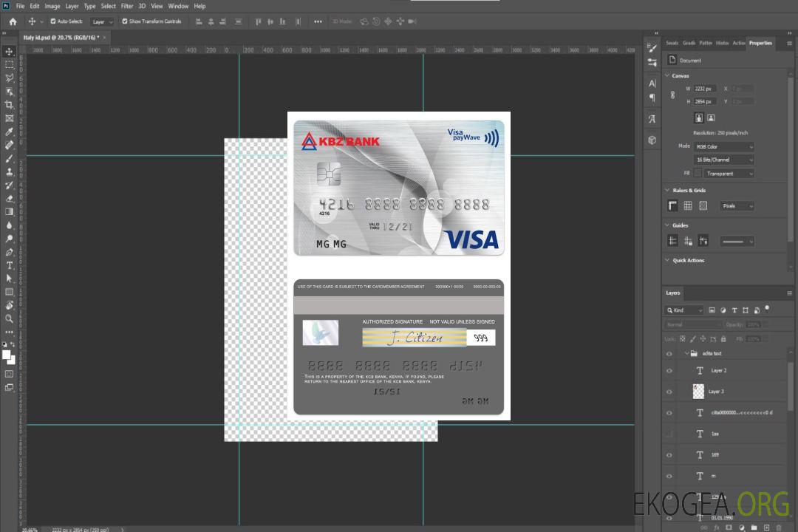The height and width of the screenshot is (532, 798).
Task: Open the 3D panel cube icon
Action: 652,140
